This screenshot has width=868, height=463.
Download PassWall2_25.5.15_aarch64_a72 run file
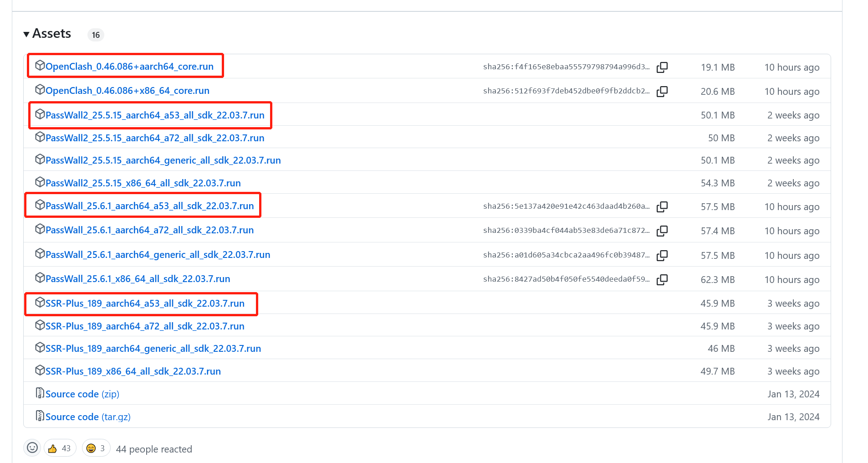coord(155,138)
